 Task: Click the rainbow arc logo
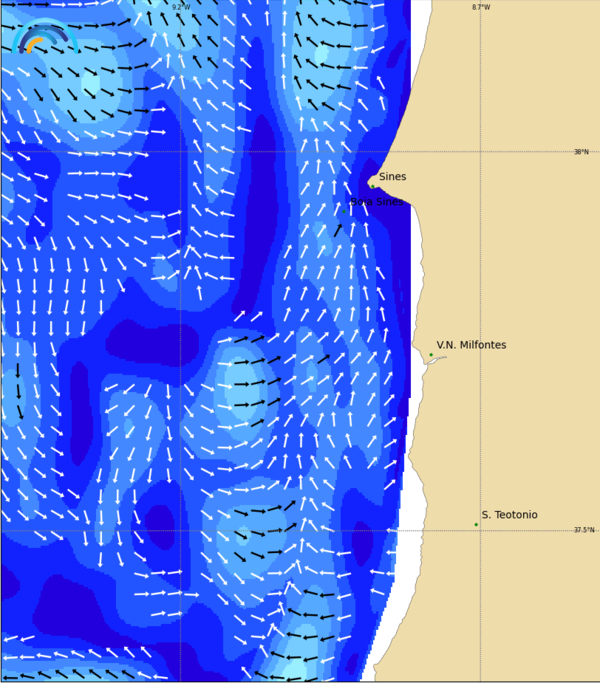(42, 38)
